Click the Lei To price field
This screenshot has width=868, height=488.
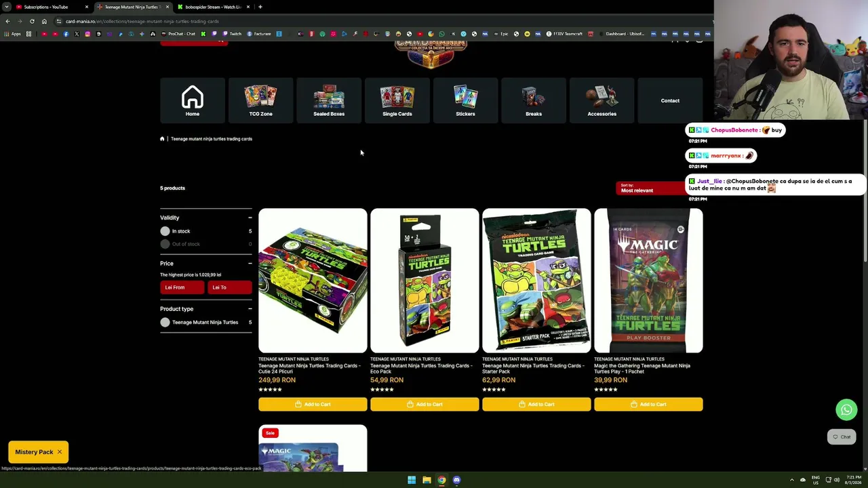(x=230, y=287)
